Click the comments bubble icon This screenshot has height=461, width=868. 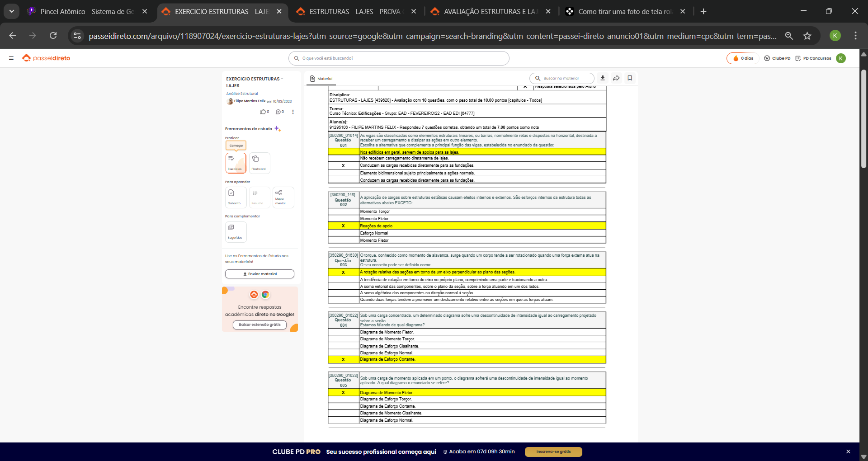(278, 112)
